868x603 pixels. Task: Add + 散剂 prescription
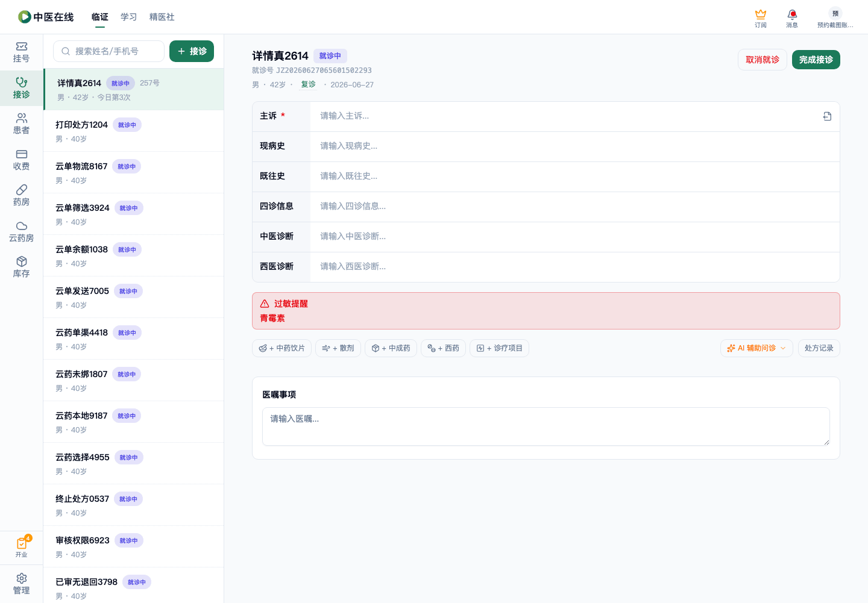(x=338, y=348)
